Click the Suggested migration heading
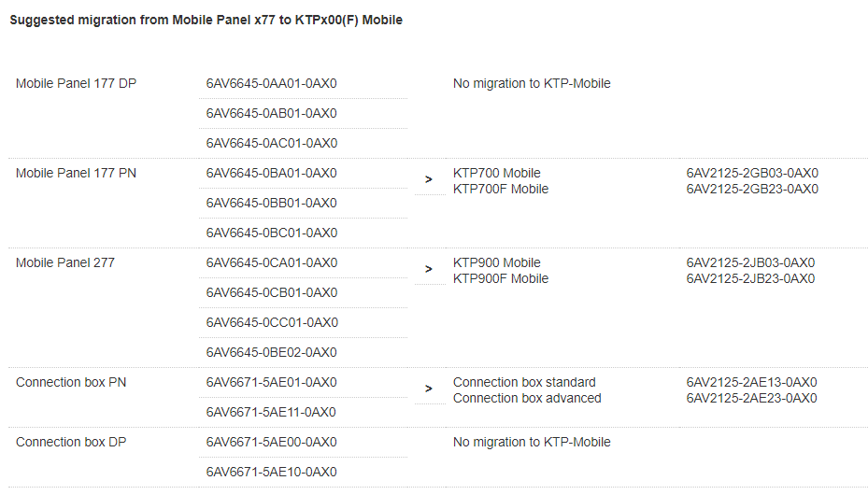868x495 pixels. pos(206,20)
